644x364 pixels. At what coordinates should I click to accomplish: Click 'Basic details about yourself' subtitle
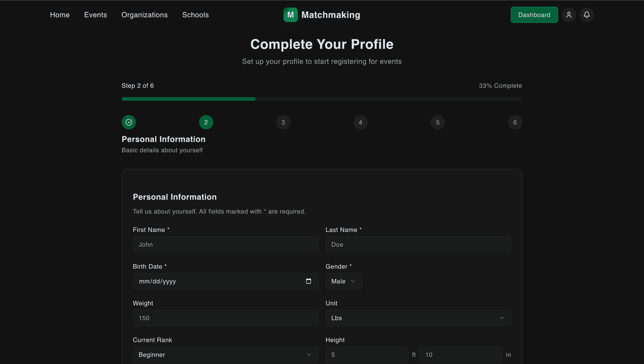coord(162,150)
